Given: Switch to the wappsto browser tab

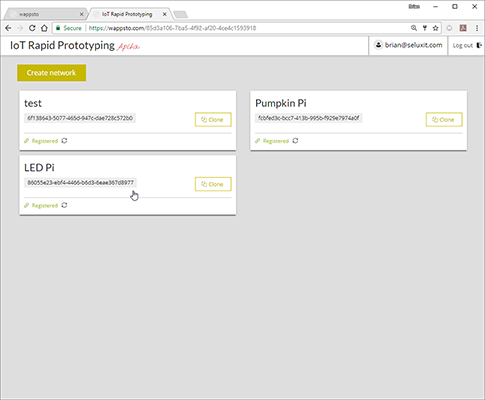Looking at the screenshot, I should click(45, 14).
